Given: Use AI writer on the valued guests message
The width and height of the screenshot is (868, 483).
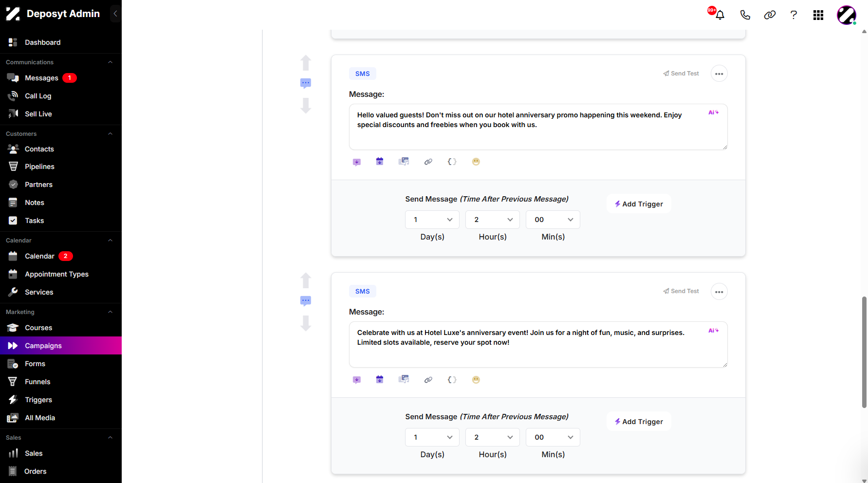Looking at the screenshot, I should pyautogui.click(x=713, y=112).
